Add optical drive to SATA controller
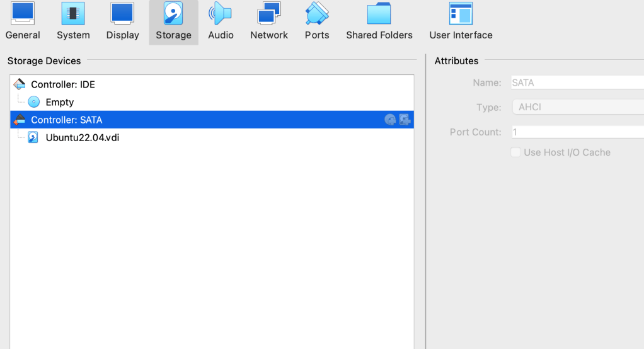Image resolution: width=644 pixels, height=349 pixels. 391,120
